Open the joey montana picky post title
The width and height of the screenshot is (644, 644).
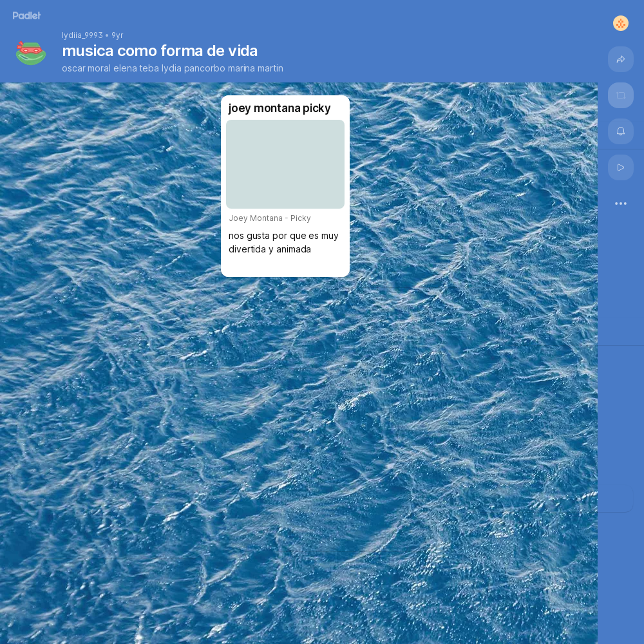pyautogui.click(x=279, y=108)
